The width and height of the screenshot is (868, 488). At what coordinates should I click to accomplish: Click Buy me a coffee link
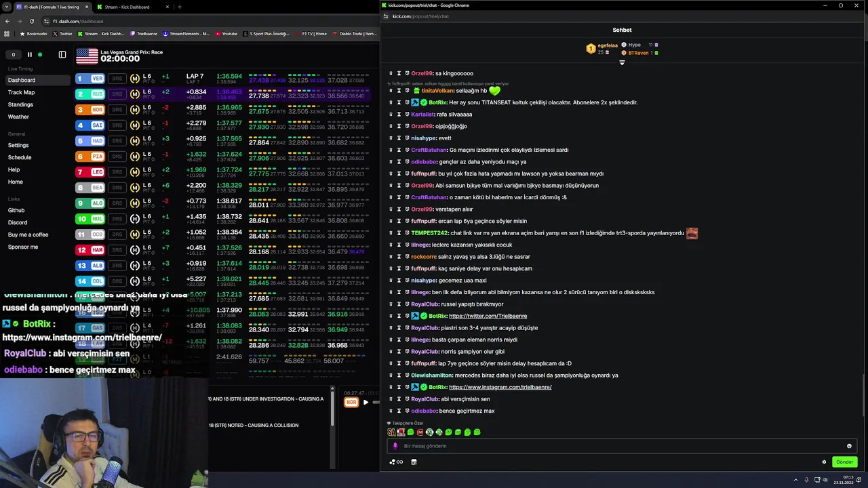click(28, 235)
